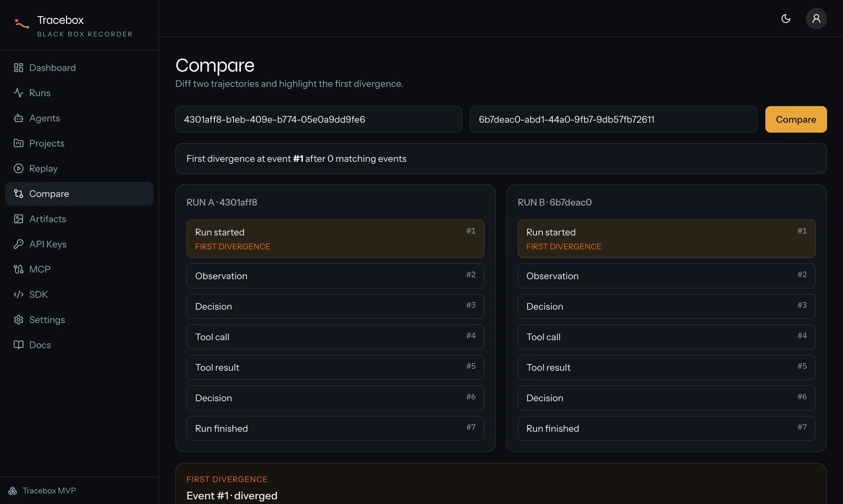Switch to the Replay page
Screen dimensions: 843x504
[79, 168]
